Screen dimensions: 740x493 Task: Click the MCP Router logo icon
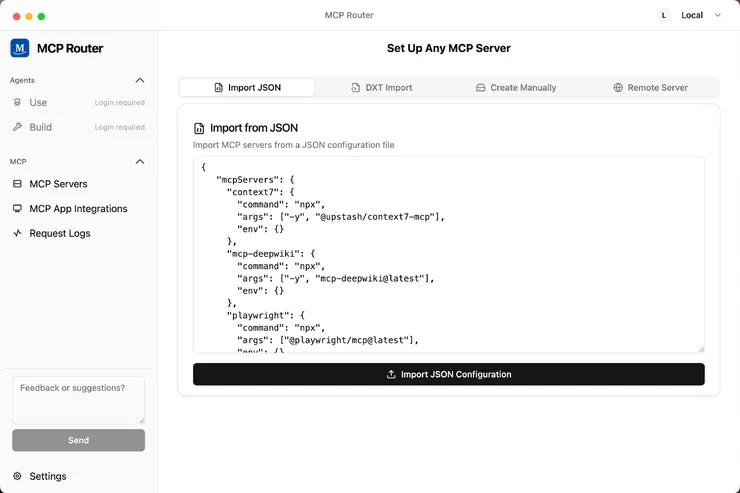click(20, 48)
